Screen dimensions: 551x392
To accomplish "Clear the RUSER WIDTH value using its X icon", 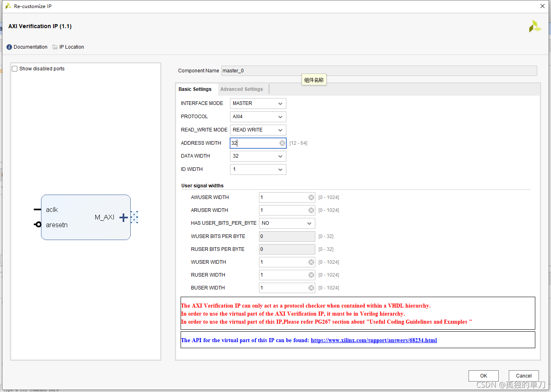I will tap(311, 275).
